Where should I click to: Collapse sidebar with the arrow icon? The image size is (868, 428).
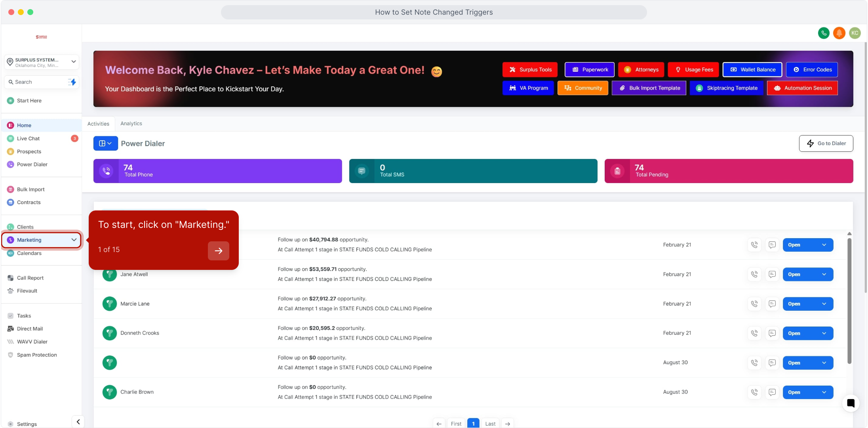pos(78,422)
